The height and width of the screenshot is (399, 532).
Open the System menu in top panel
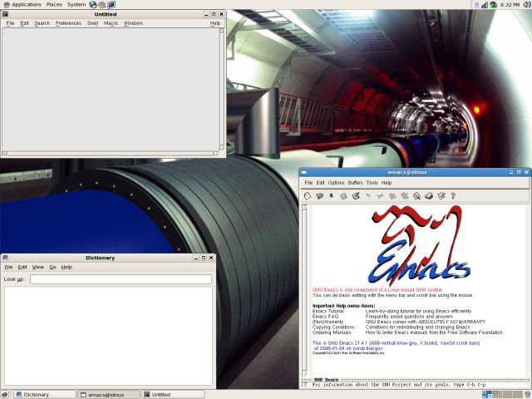click(x=76, y=5)
